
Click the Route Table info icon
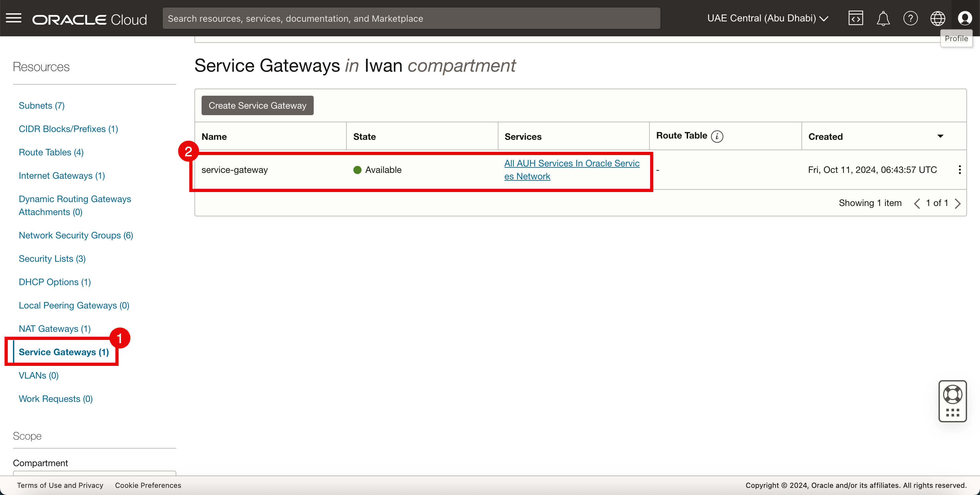pos(717,136)
